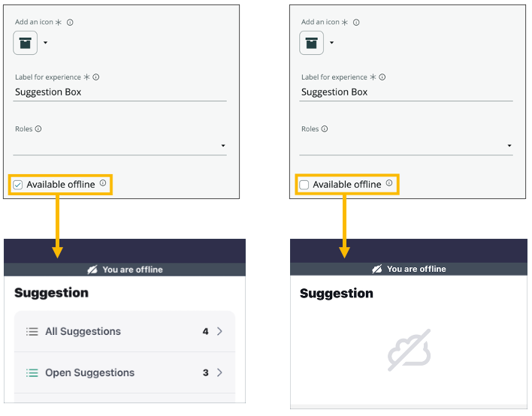The height and width of the screenshot is (416, 532).
Task: Expand the Roles dropdown in left panel
Action: click(223, 146)
